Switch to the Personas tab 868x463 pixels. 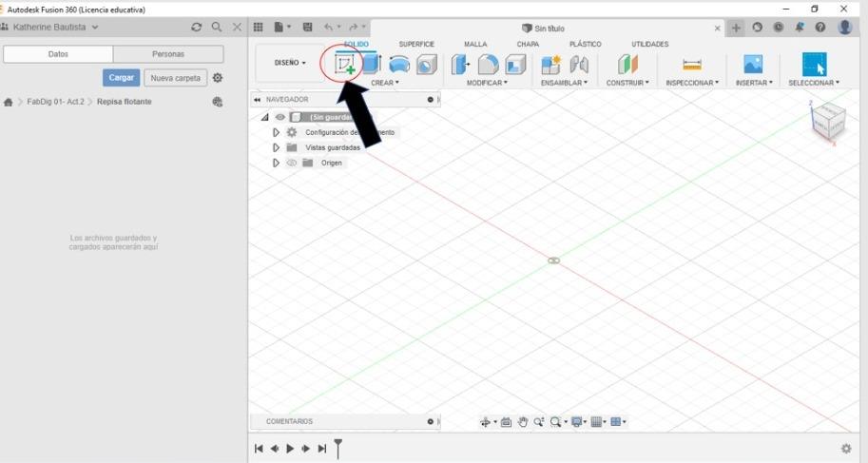tap(168, 54)
